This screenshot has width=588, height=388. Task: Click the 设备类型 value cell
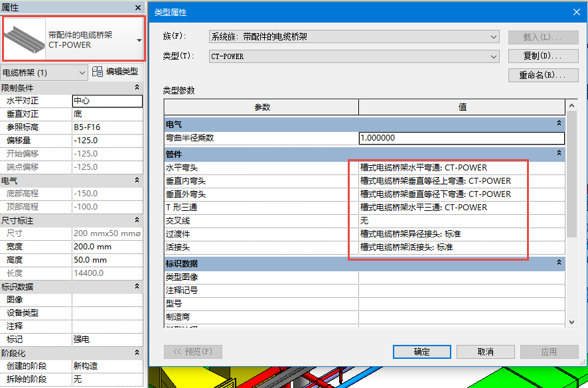point(108,313)
